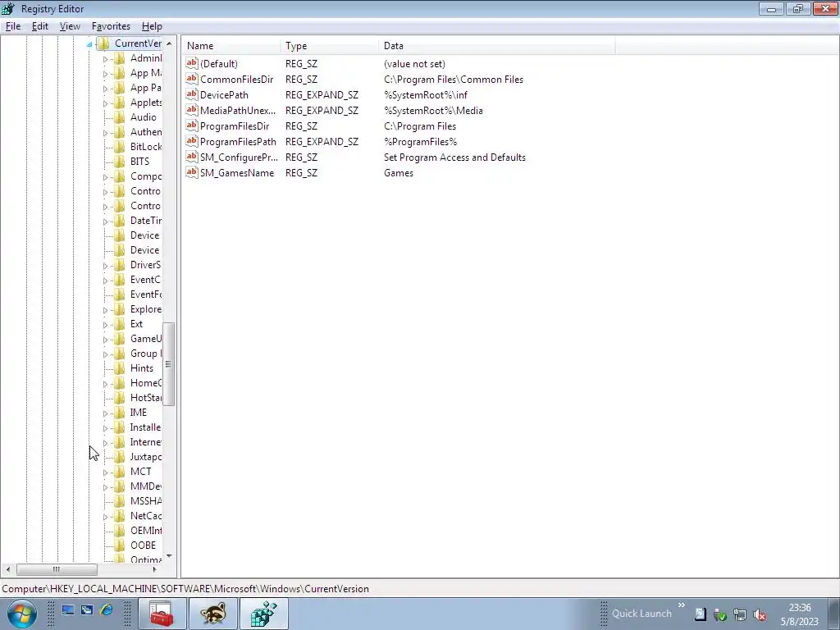840x630 pixels.
Task: Sort values by Type column header
Action: coord(329,46)
